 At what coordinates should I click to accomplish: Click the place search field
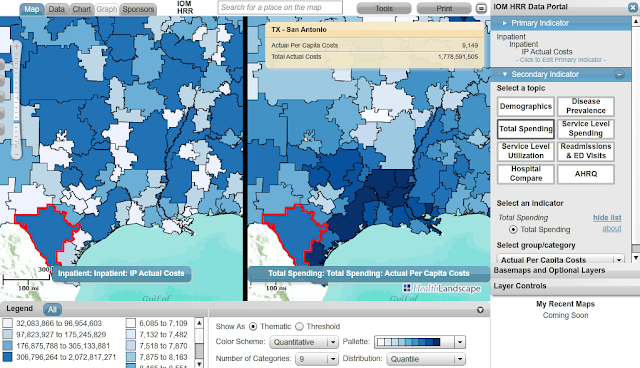tap(280, 7)
